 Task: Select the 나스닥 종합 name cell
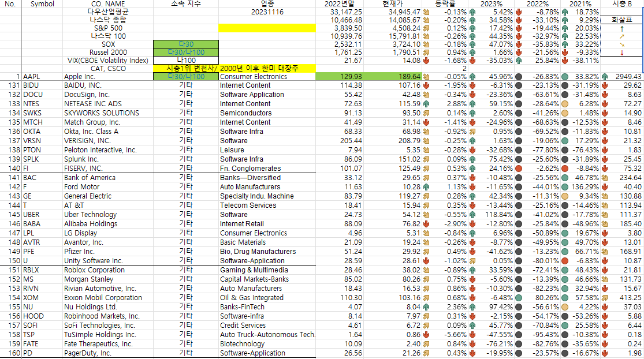point(108,20)
